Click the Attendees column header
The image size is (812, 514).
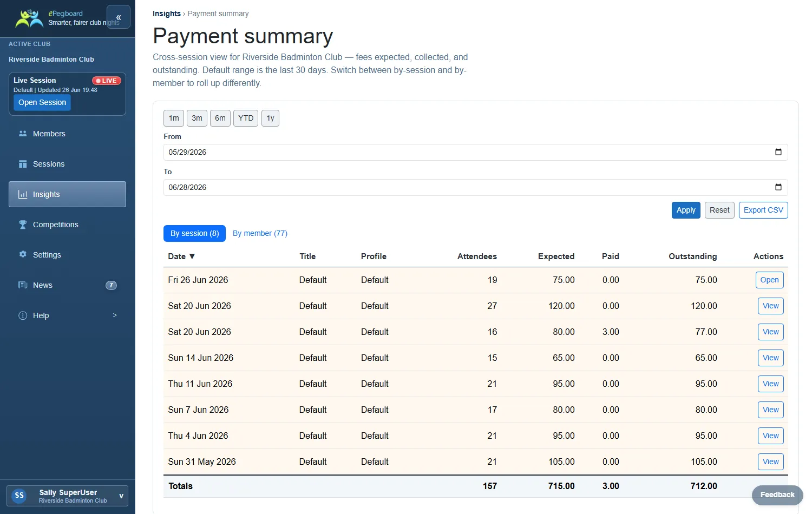point(477,256)
